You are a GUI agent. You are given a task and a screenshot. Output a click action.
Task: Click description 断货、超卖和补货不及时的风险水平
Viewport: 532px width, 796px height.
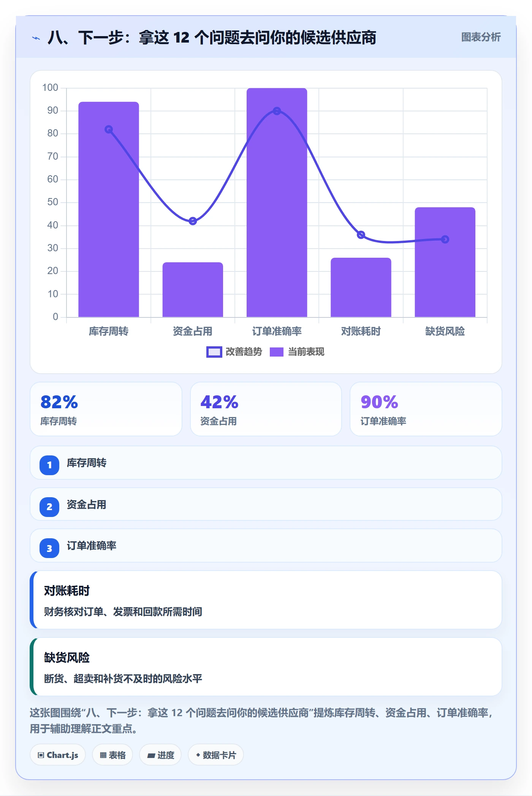coord(123,679)
